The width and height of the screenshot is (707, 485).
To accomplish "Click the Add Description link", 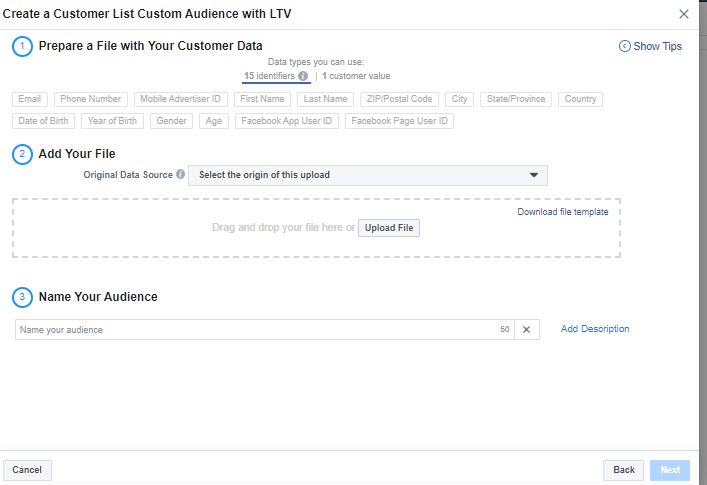I will [595, 329].
